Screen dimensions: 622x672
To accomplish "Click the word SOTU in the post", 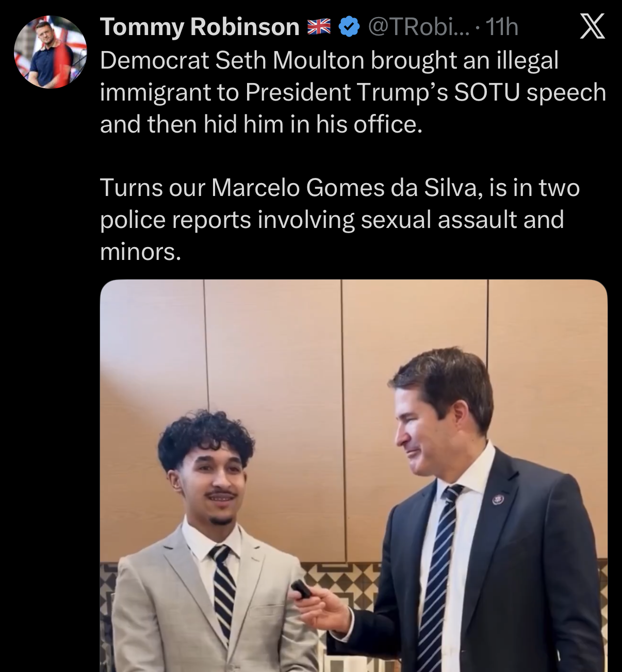I will click(x=487, y=92).
